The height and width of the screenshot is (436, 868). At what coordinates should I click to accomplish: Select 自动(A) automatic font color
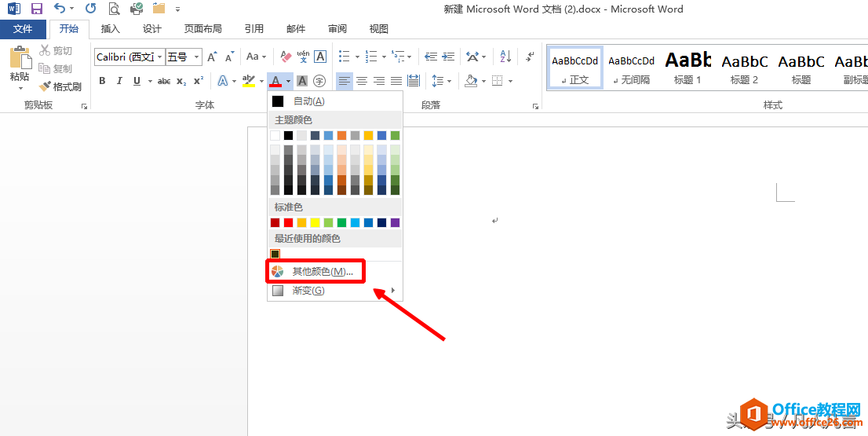(308, 101)
